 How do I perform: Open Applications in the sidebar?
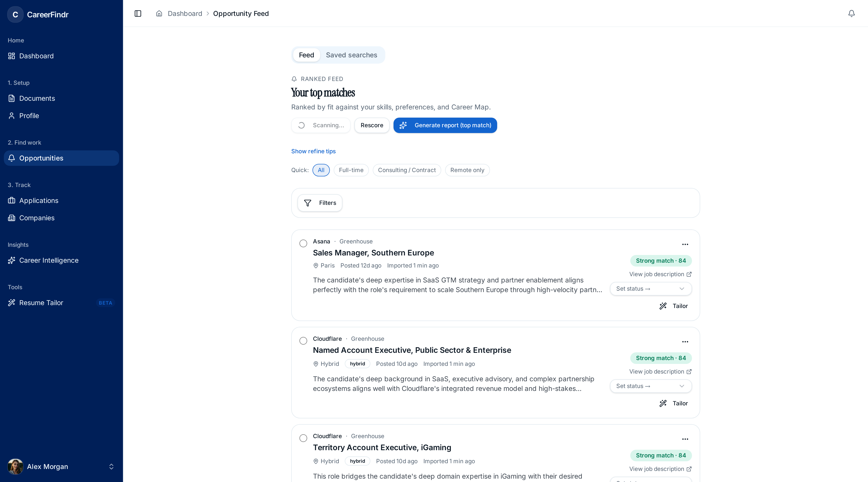61,201
